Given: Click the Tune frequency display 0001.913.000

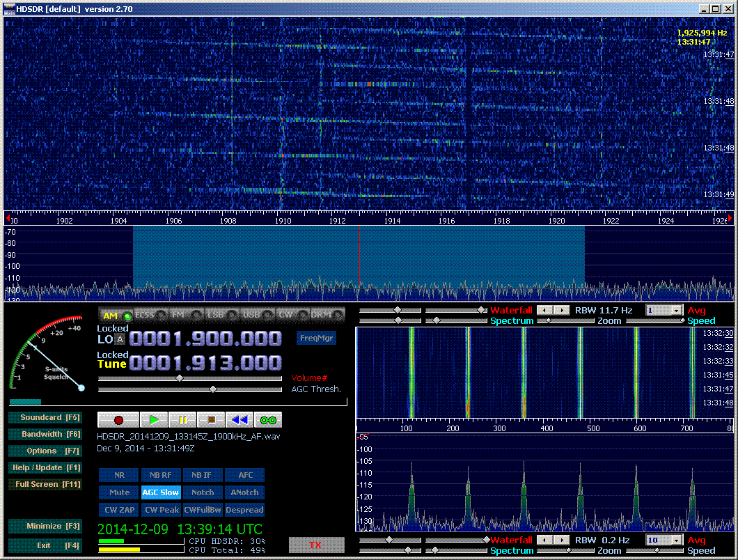Looking at the screenshot, I should point(205,363).
